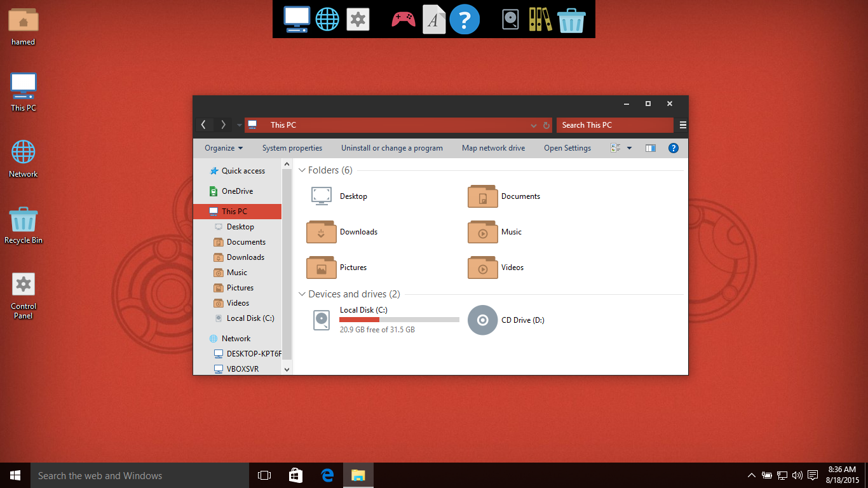
Task: Collapse the Devices and drives group
Action: (x=302, y=294)
